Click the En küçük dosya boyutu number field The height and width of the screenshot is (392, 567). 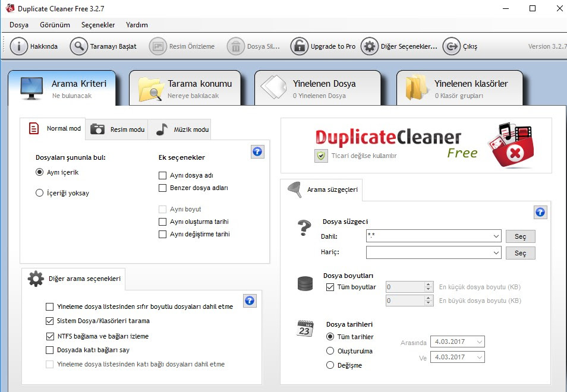pyautogui.click(x=405, y=287)
